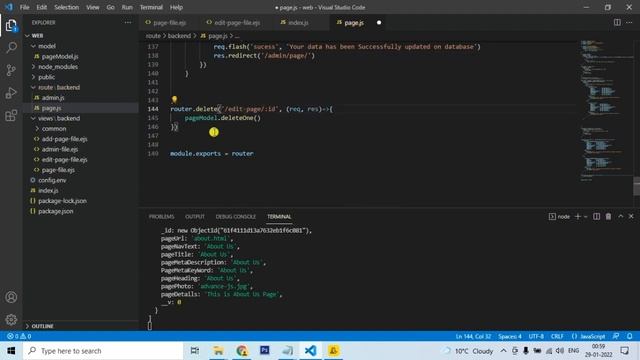Change end of line sequence CRLF

point(557,336)
